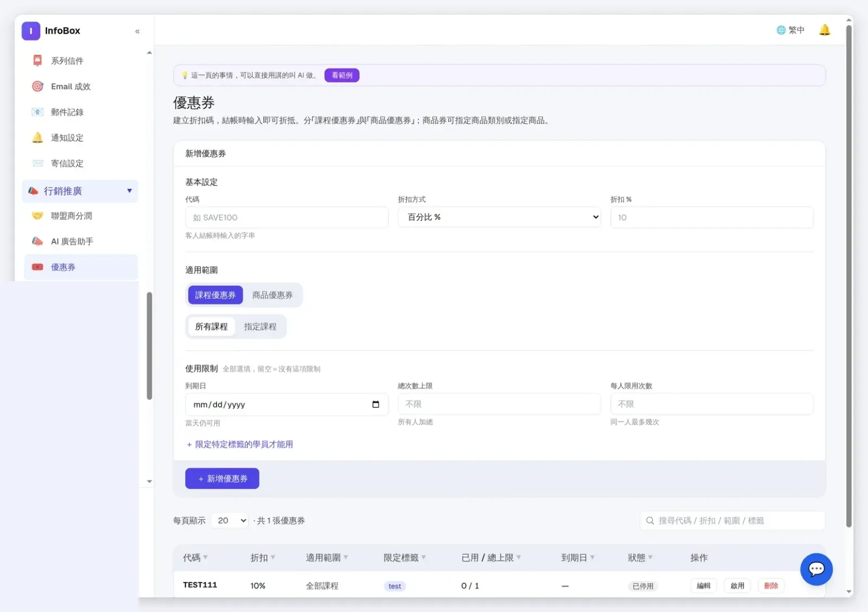Image resolution: width=868 pixels, height=612 pixels.
Task: Filter by 適用範圍 column header
Action: [x=327, y=558]
